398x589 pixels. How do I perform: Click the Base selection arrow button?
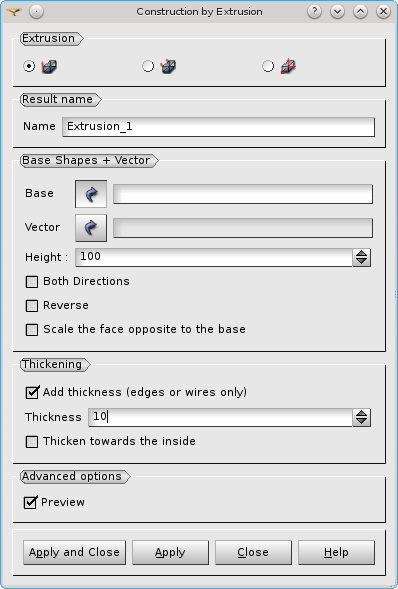click(x=91, y=194)
